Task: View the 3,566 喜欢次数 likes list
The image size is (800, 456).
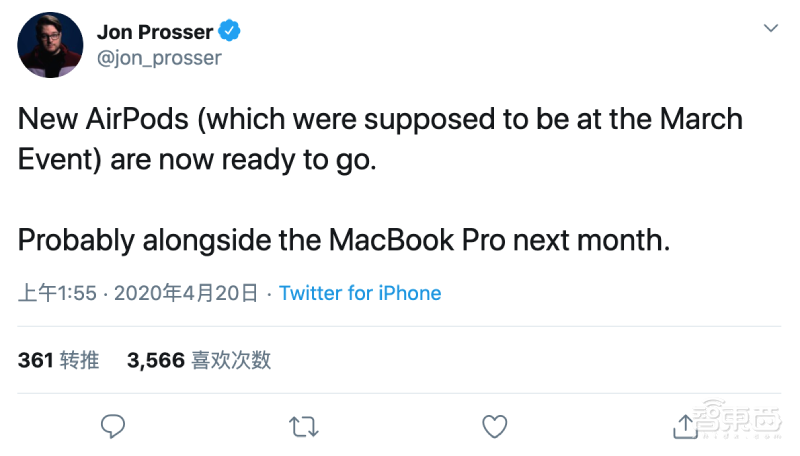Action: [199, 360]
